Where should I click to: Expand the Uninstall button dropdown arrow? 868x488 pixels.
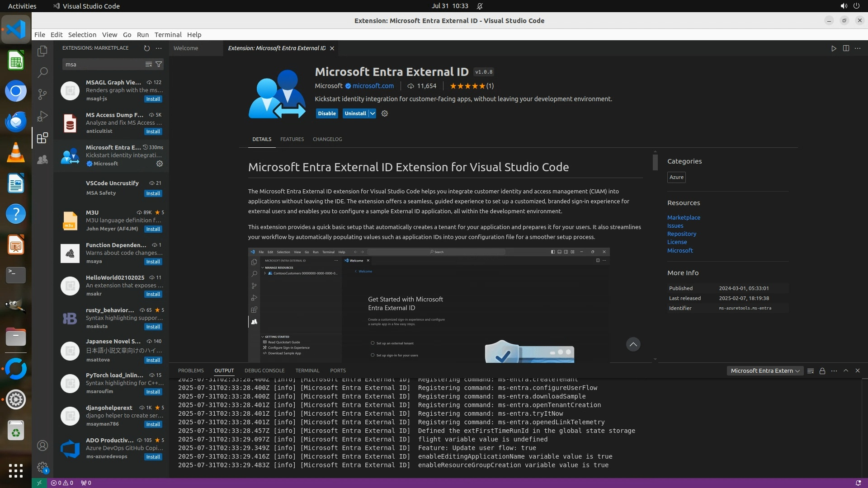[373, 113]
